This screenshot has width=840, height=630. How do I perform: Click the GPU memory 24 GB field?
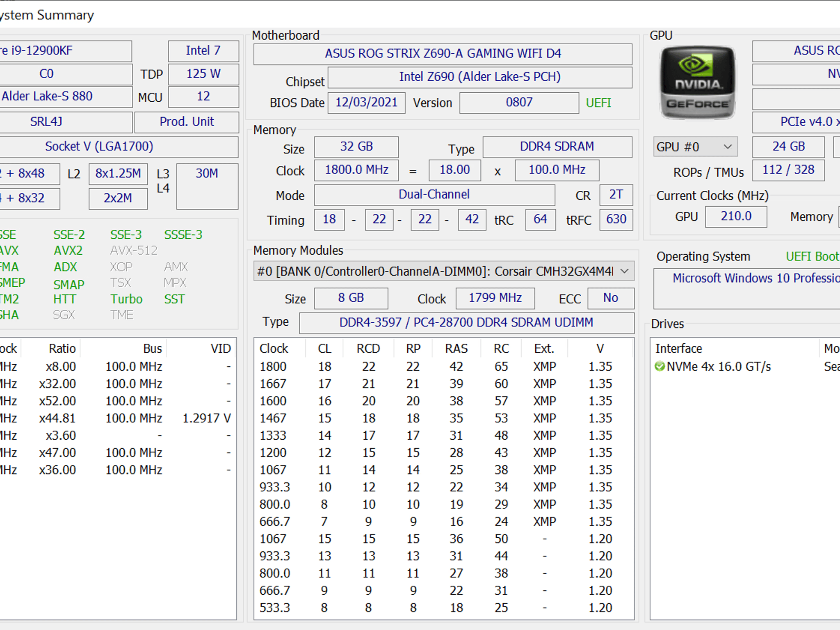pyautogui.click(x=788, y=146)
